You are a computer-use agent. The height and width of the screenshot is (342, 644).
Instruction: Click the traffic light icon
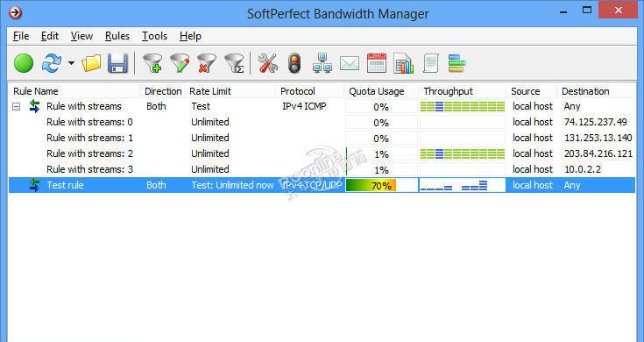pyautogui.click(x=294, y=64)
